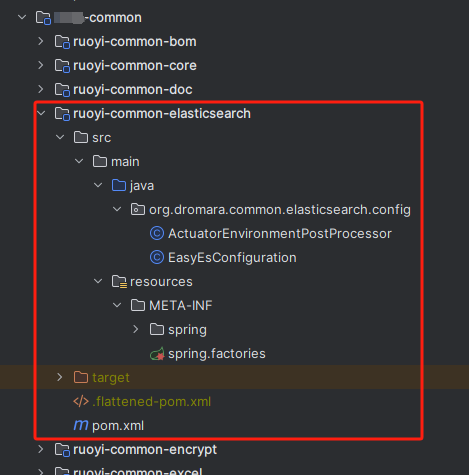Click the Maven pom.xml icon
This screenshot has width=469, height=475.
(81, 425)
